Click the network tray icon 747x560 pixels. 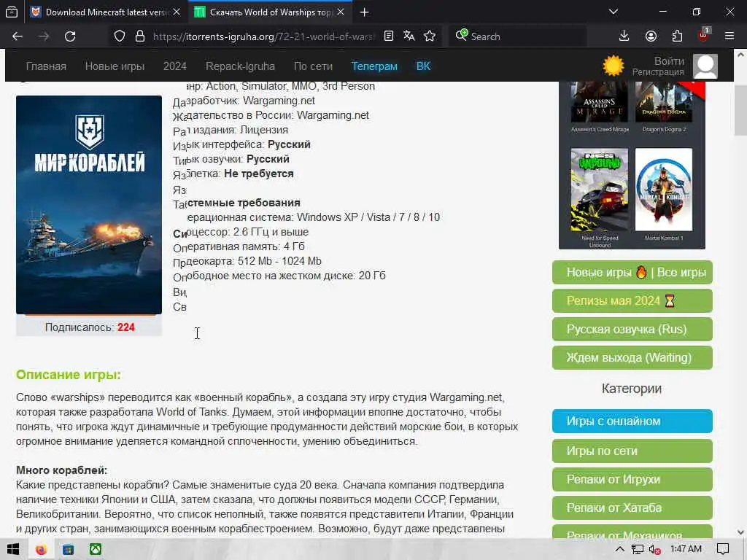pyautogui.click(x=637, y=550)
